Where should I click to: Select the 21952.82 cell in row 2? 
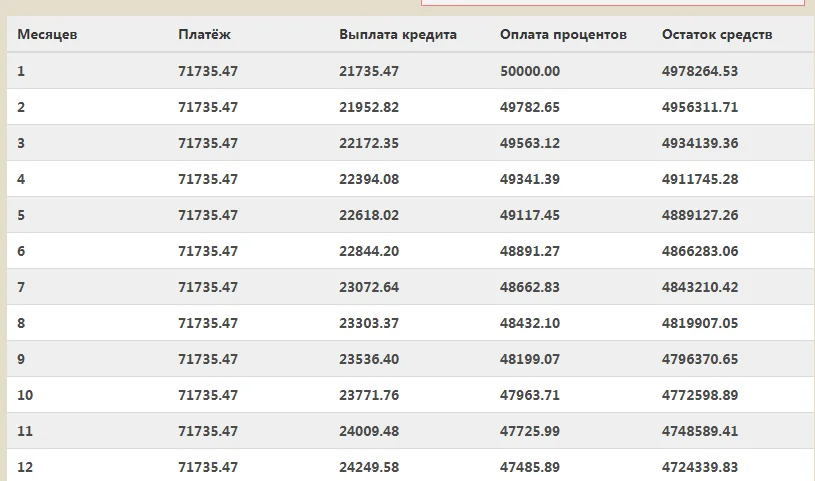[369, 107]
